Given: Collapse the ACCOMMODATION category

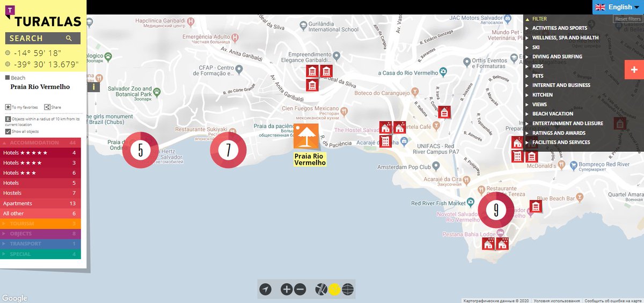Looking at the screenshot, I should 40,143.
